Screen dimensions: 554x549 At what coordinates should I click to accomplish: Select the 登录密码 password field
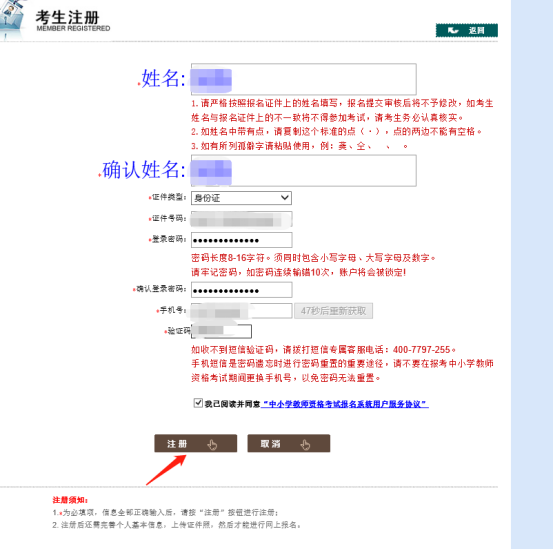242,240
